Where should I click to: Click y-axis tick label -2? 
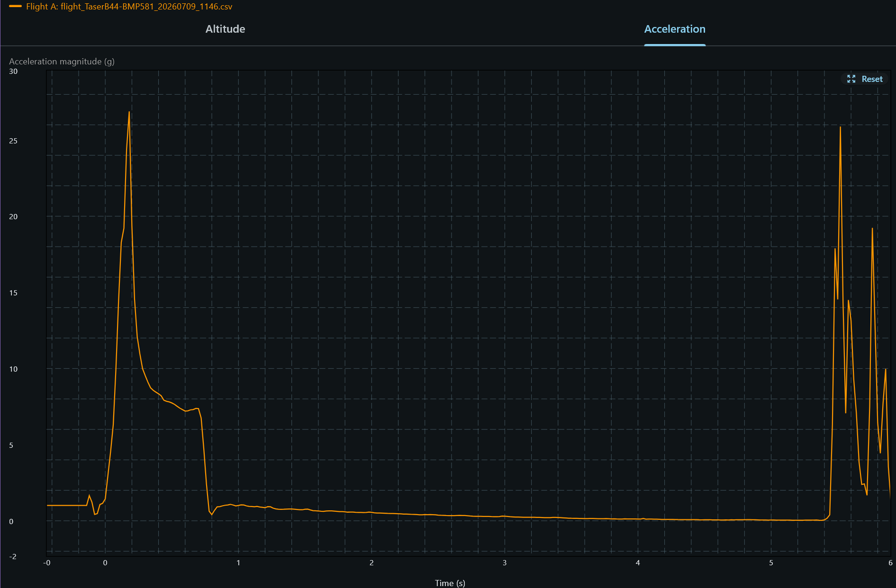(x=13, y=556)
